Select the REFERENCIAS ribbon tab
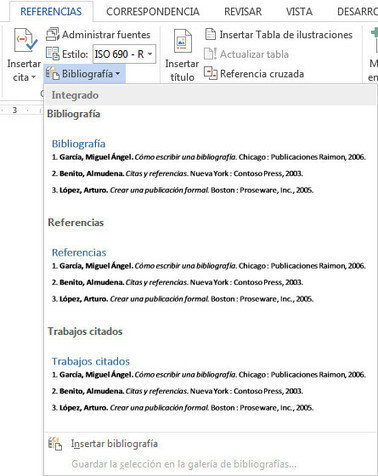The height and width of the screenshot is (476, 378). click(51, 12)
